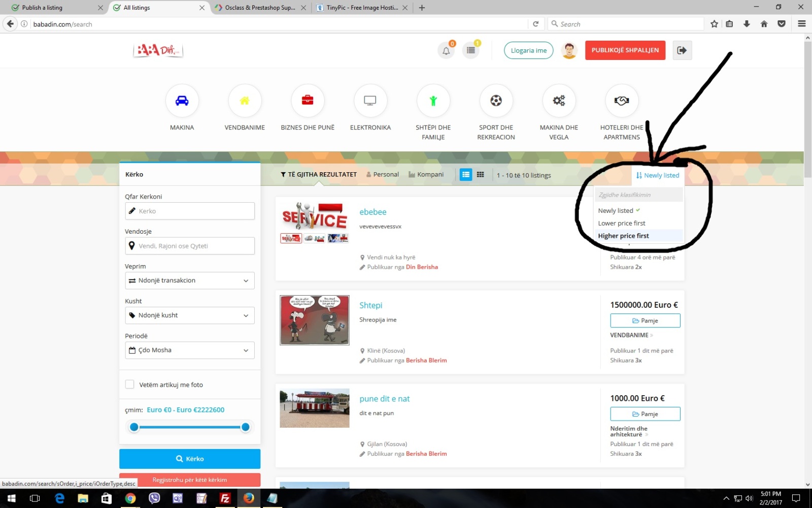Click the Vendi, Rajoni ose Qyteti field
The image size is (812, 508).
click(x=190, y=246)
